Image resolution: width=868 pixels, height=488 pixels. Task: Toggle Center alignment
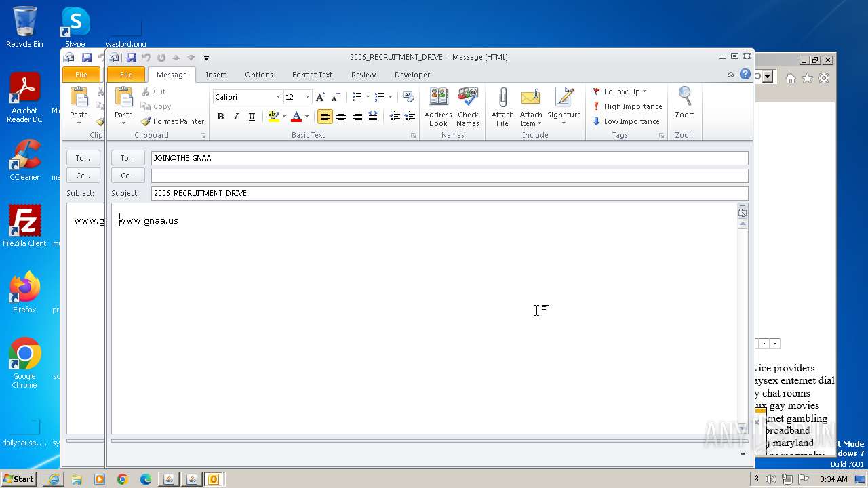[341, 117]
